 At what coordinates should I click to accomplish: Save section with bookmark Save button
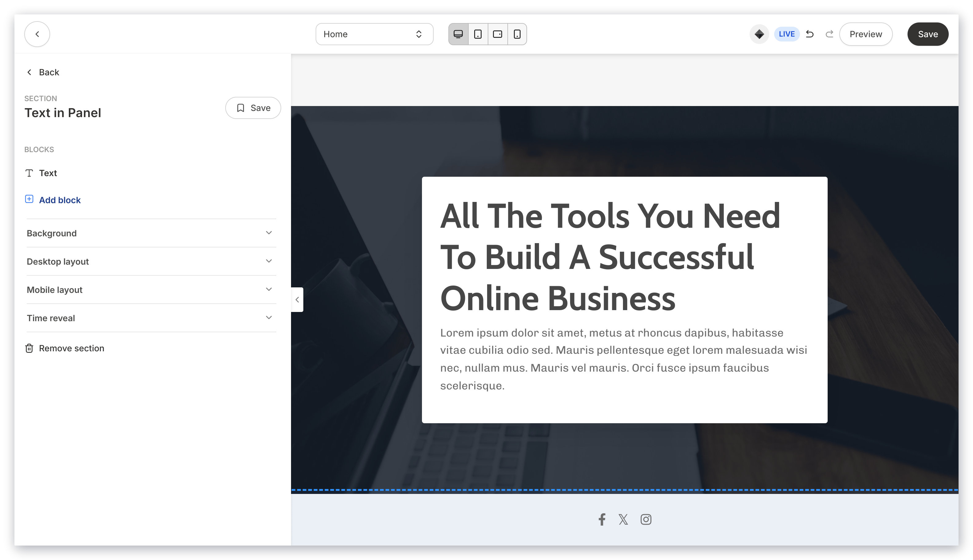pos(253,108)
